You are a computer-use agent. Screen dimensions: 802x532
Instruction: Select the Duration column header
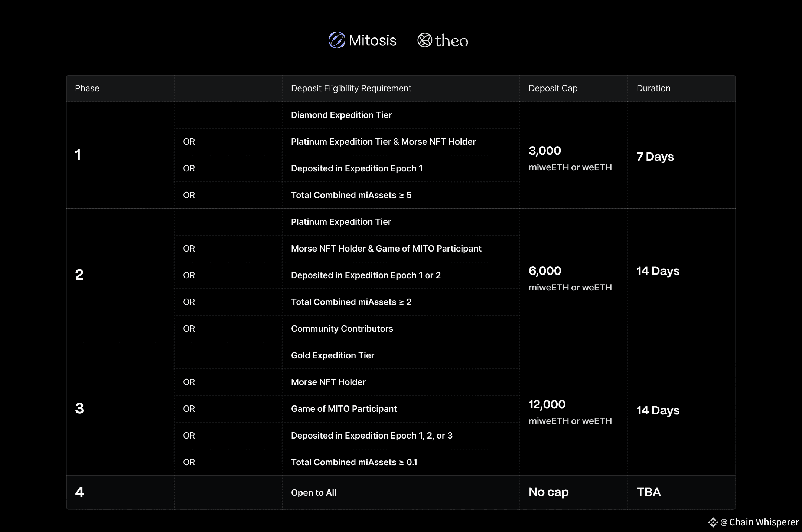point(653,88)
